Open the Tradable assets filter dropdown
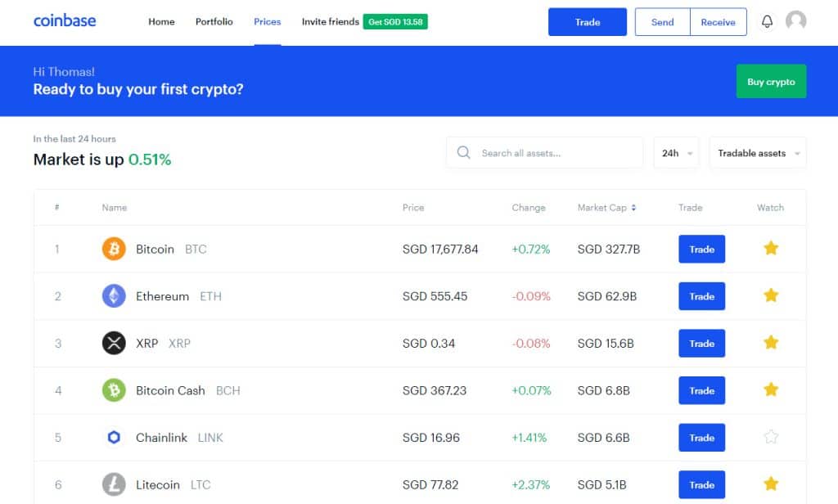This screenshot has height=504, width=838. (x=758, y=153)
